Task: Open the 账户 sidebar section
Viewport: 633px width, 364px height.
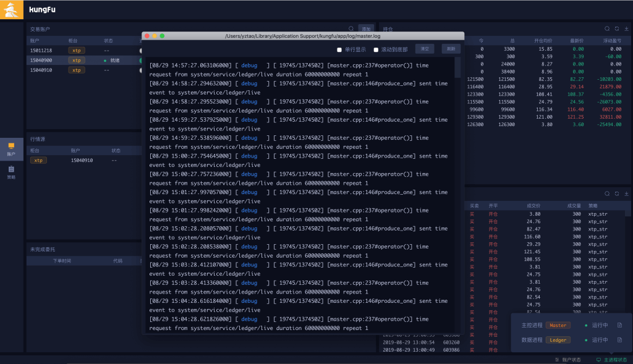Action: pos(11,149)
